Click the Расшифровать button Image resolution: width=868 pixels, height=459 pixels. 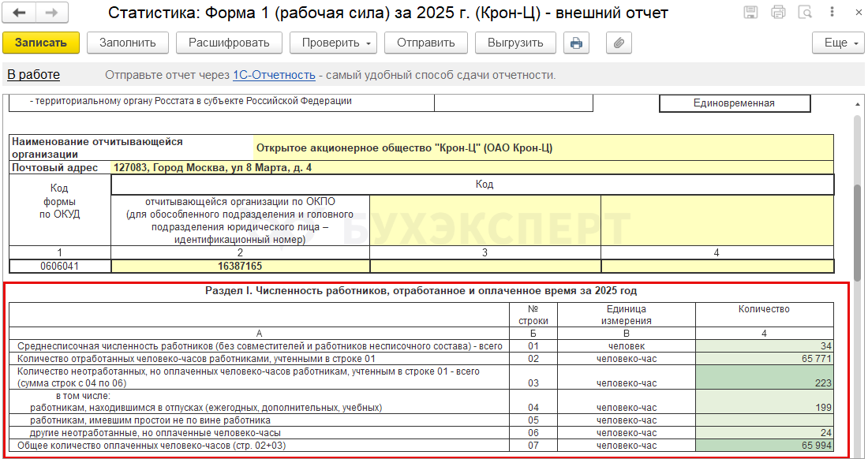point(229,43)
